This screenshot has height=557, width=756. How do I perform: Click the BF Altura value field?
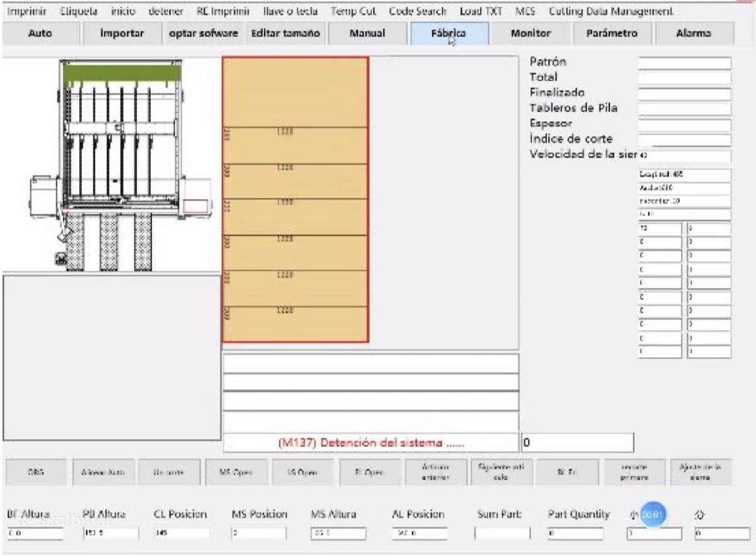[35, 534]
